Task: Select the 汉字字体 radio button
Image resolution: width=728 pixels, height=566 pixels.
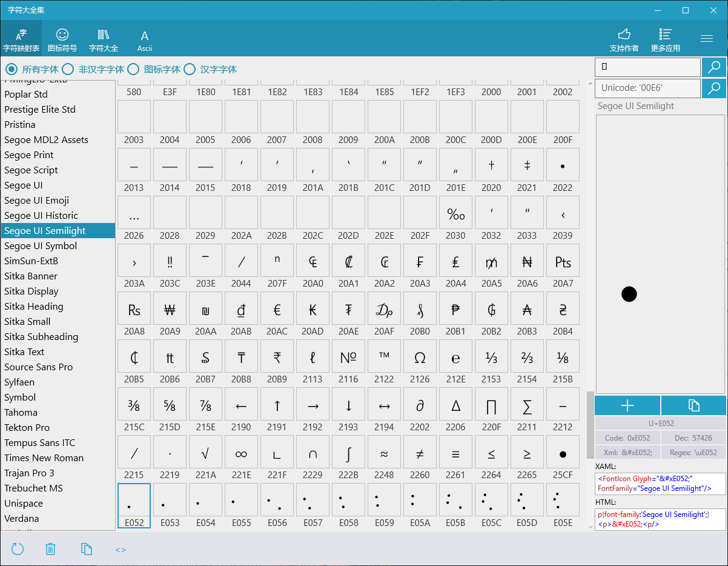Action: point(190,69)
